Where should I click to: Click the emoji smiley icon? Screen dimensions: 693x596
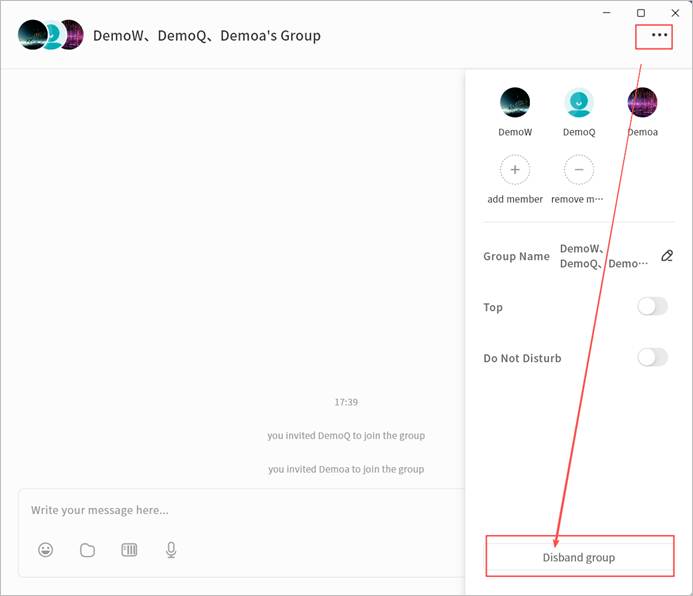coord(46,550)
